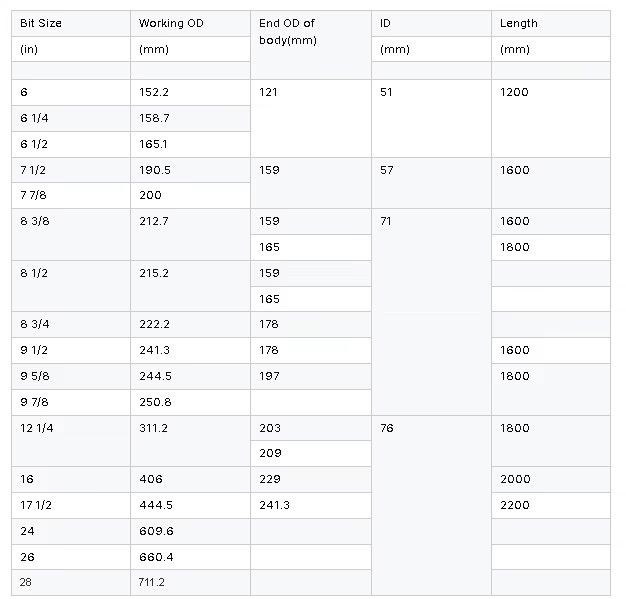Image resolution: width=626 pixels, height=599 pixels.
Task: Click the Working OD header cell
Action: [x=190, y=24]
